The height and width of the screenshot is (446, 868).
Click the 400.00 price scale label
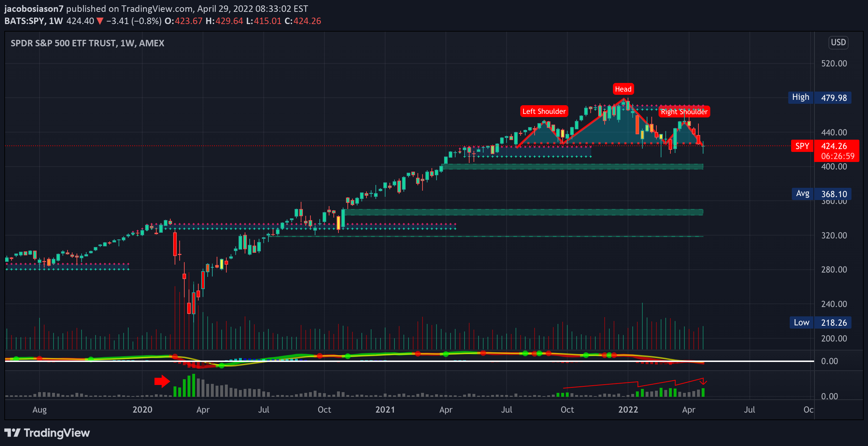point(834,167)
